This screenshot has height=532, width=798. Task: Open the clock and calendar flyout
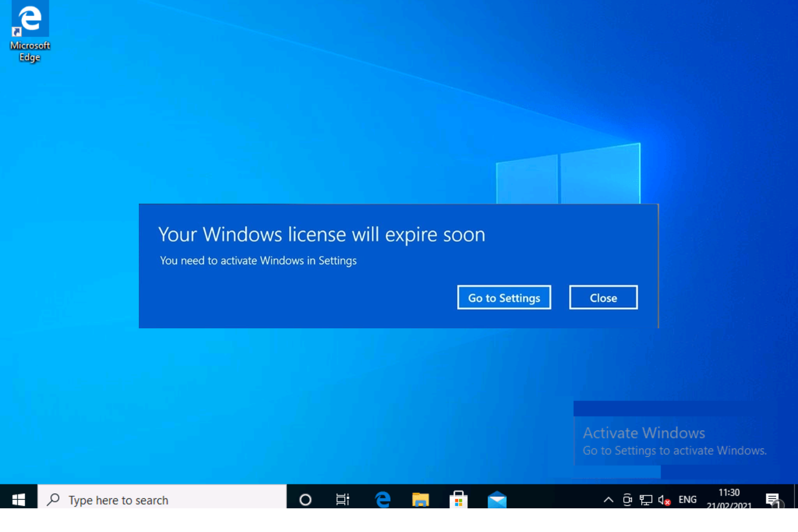[729, 499]
